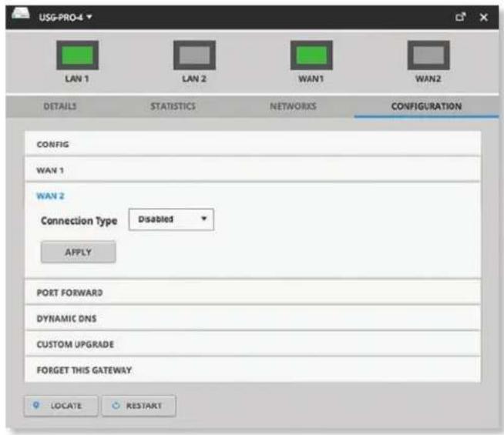Viewport: 504px width, 435px height.
Task: Select the WAN2 port icon
Action: (428, 55)
